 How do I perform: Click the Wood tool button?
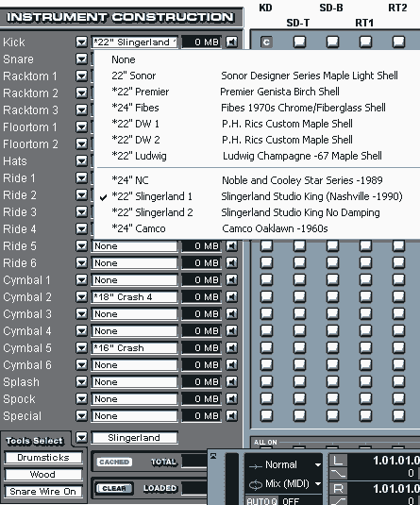(x=43, y=475)
